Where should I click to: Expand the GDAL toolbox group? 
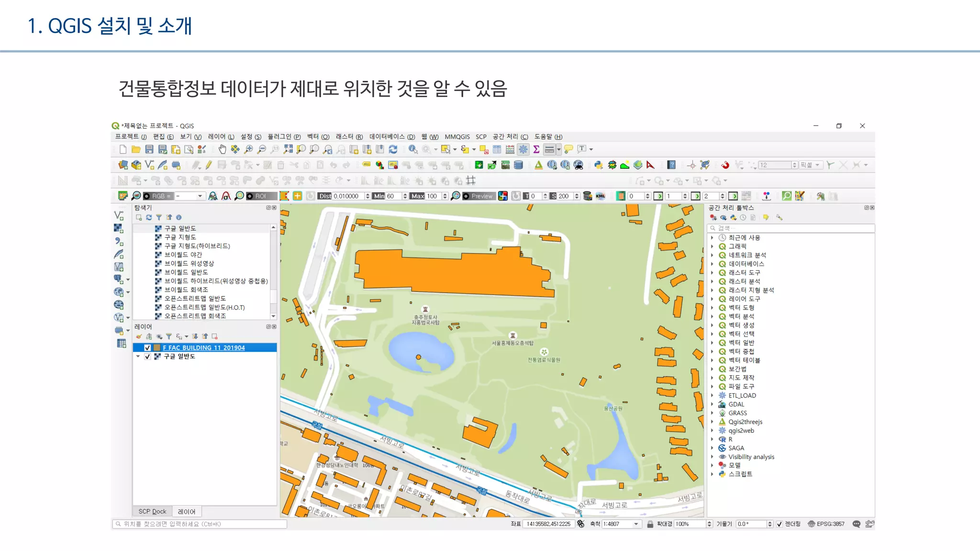coord(712,404)
